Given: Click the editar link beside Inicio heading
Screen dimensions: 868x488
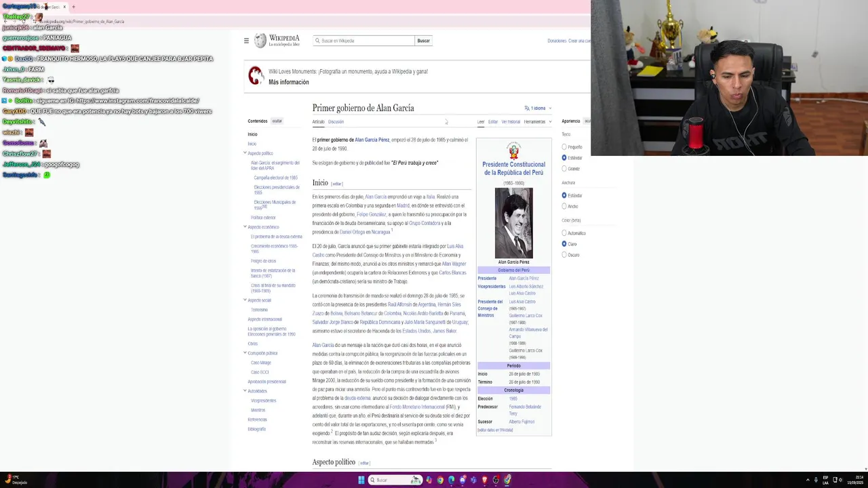Looking at the screenshot, I should click(337, 184).
